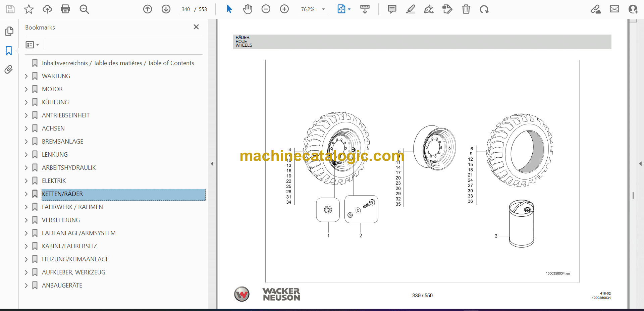Jump to the MOTOR bookmark
Screen dimensions: 644x311
(x=52, y=89)
